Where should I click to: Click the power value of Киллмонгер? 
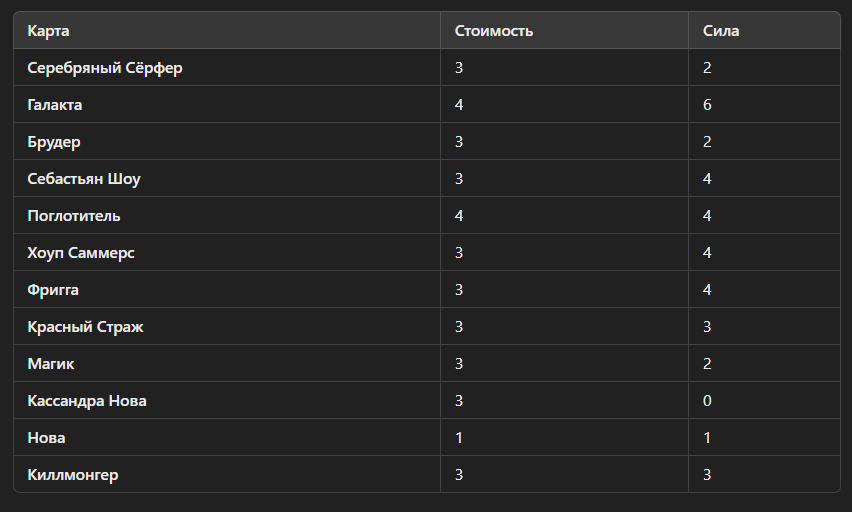(707, 475)
